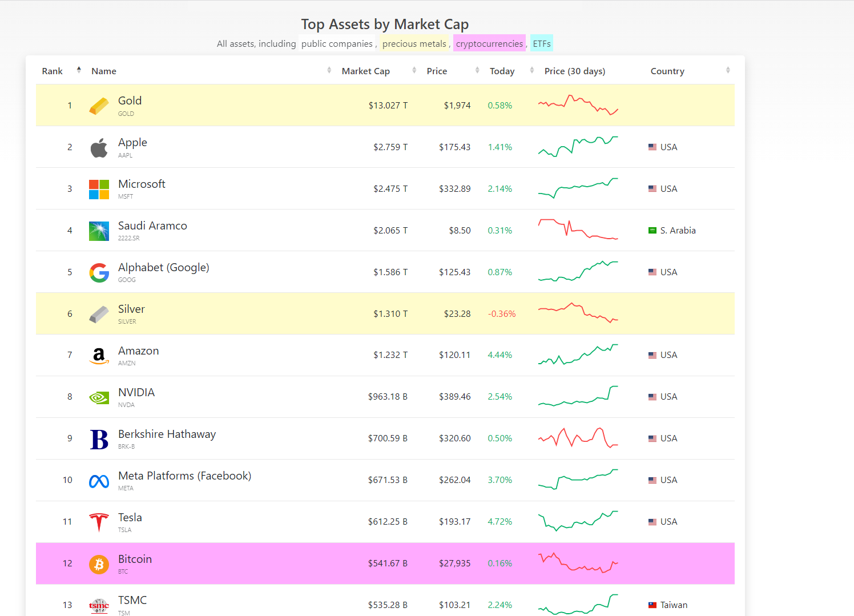Open the Saudi Aramco company page

point(152,226)
